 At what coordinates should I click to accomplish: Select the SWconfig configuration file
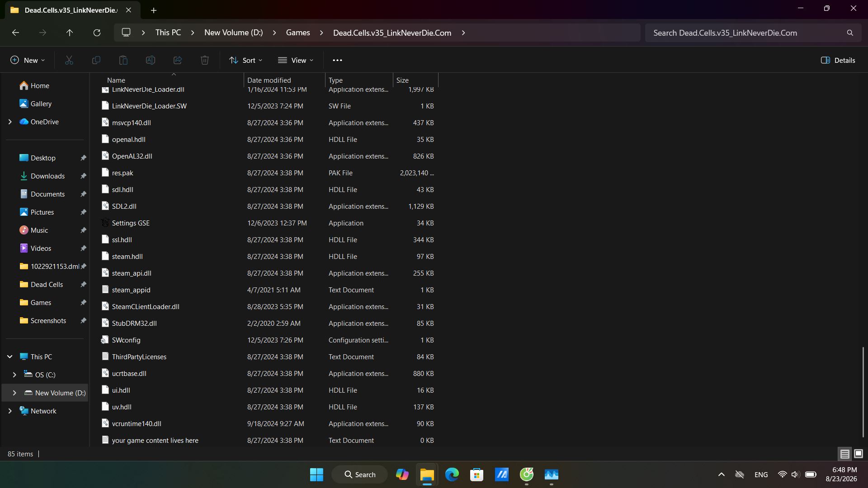click(268, 340)
